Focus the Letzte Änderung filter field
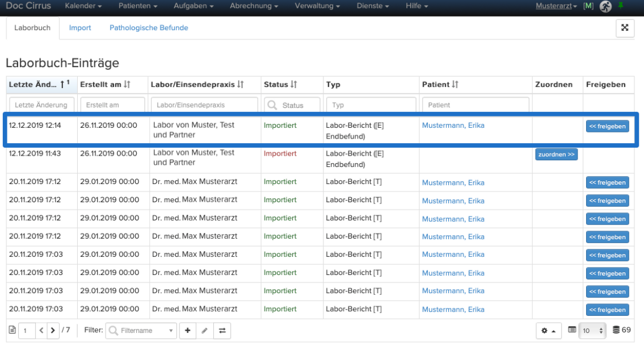Screen dimensions: 644x346 coord(41,105)
